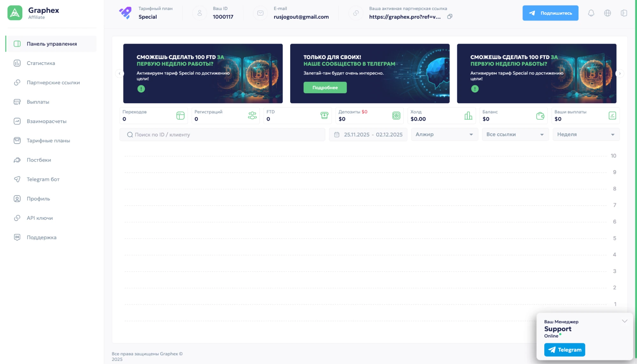
Task: Open Тарифные планы page
Action: click(x=51, y=141)
